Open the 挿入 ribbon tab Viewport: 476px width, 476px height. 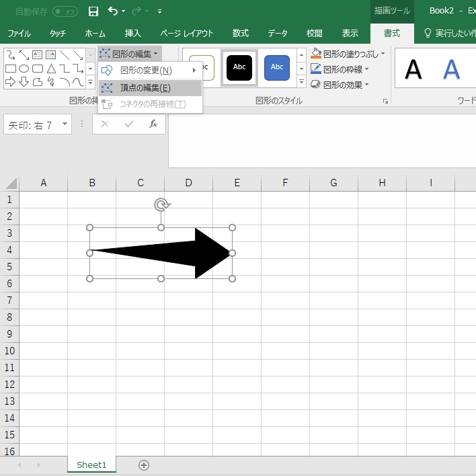pyautogui.click(x=133, y=33)
